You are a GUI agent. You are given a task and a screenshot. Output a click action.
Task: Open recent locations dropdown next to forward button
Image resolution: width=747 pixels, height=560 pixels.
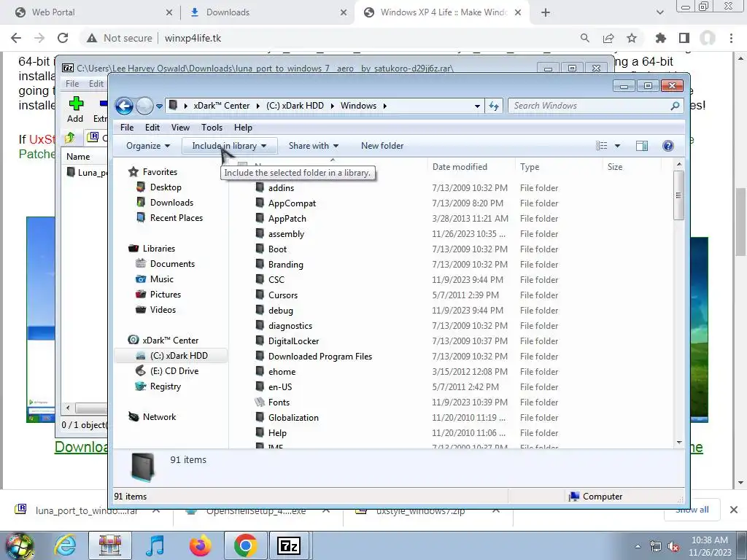(x=159, y=106)
